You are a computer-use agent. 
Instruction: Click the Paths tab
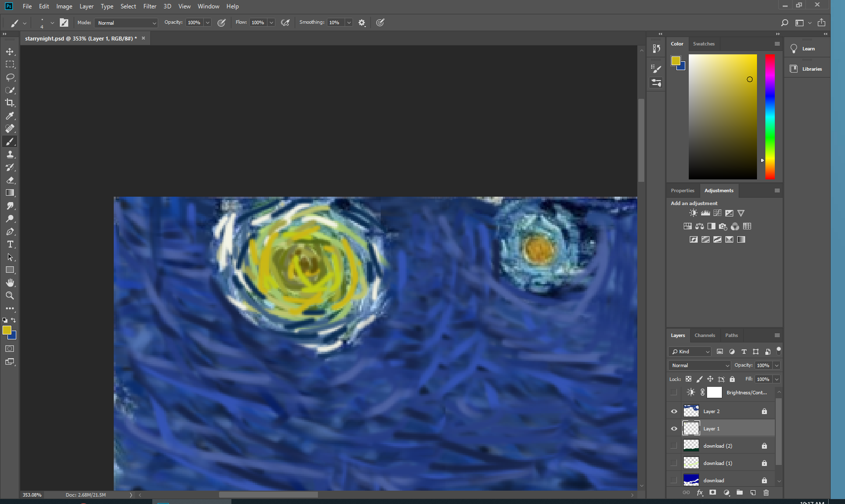(731, 336)
